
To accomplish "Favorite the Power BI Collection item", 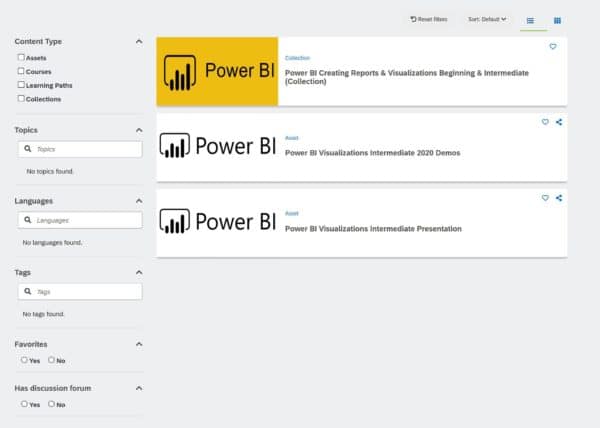I will (x=553, y=47).
